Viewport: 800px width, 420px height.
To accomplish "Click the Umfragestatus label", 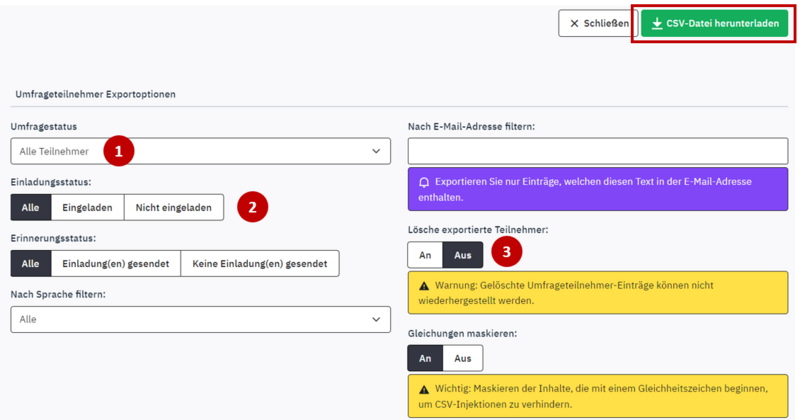I will click(44, 127).
